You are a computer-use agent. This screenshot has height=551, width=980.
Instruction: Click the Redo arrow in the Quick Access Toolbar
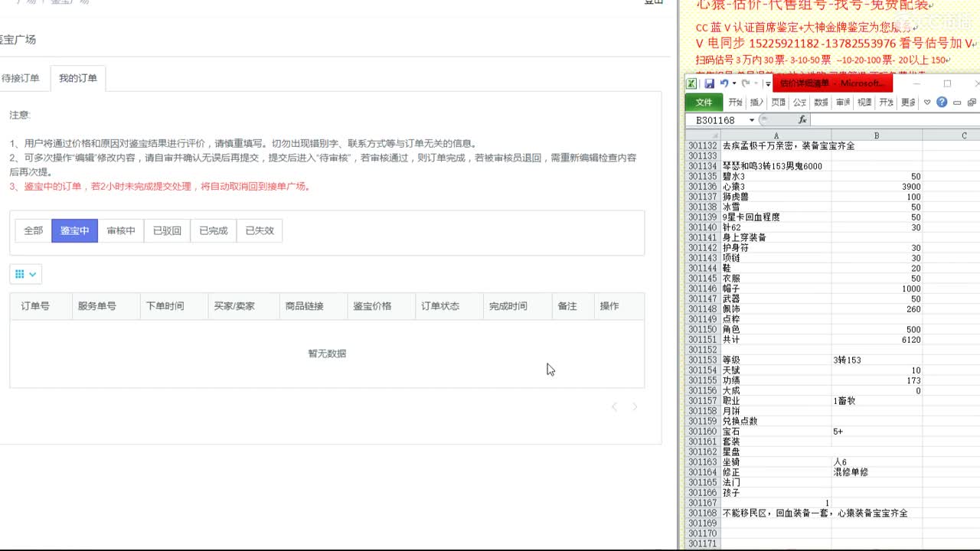746,83
